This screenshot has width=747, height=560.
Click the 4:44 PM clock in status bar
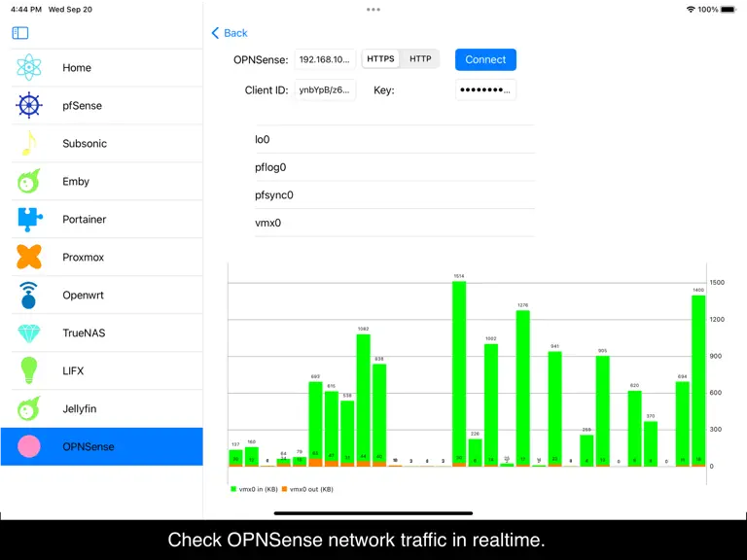pyautogui.click(x=26, y=9)
